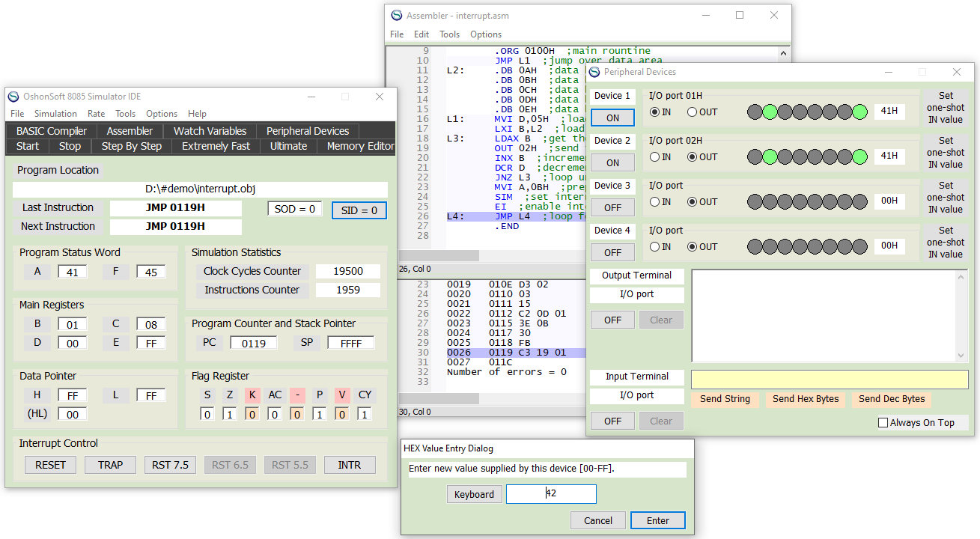
Task: Open the Rate menu
Action: pos(97,114)
